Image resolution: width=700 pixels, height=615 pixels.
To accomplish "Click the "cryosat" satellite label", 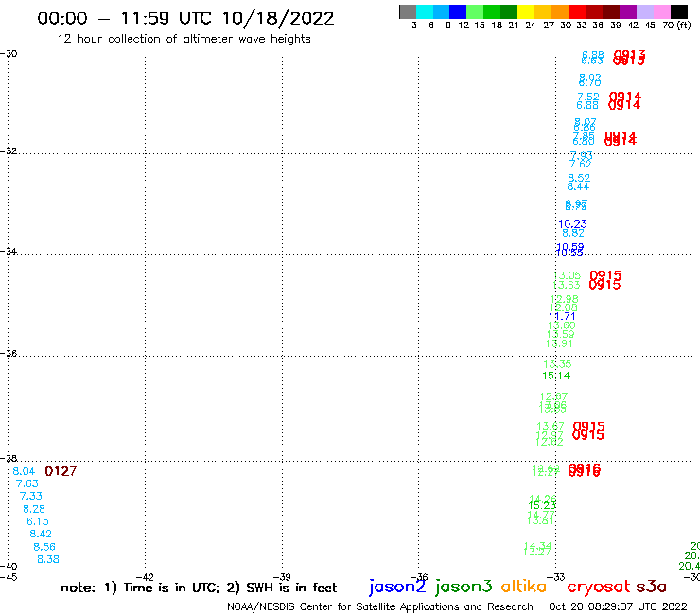I will point(599,587).
